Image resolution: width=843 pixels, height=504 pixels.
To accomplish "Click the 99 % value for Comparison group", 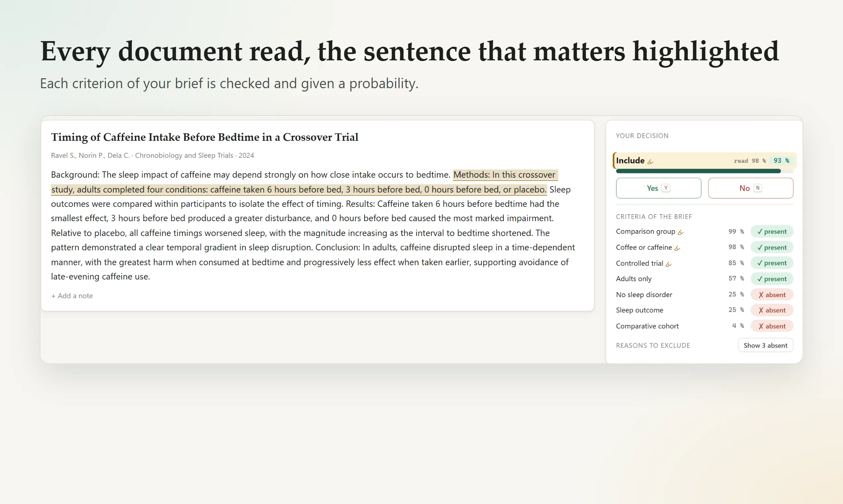I will point(736,232).
